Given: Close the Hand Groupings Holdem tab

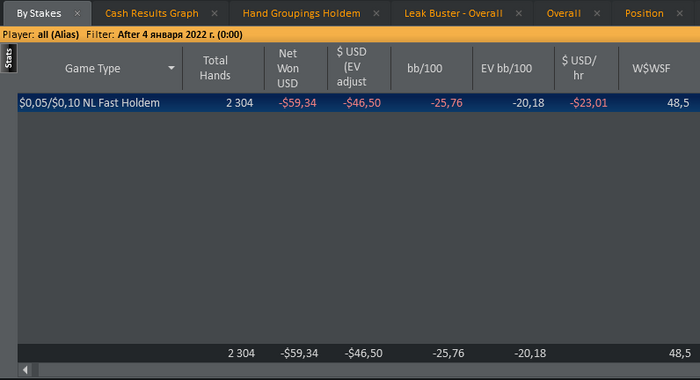Looking at the screenshot, I should pyautogui.click(x=376, y=13).
